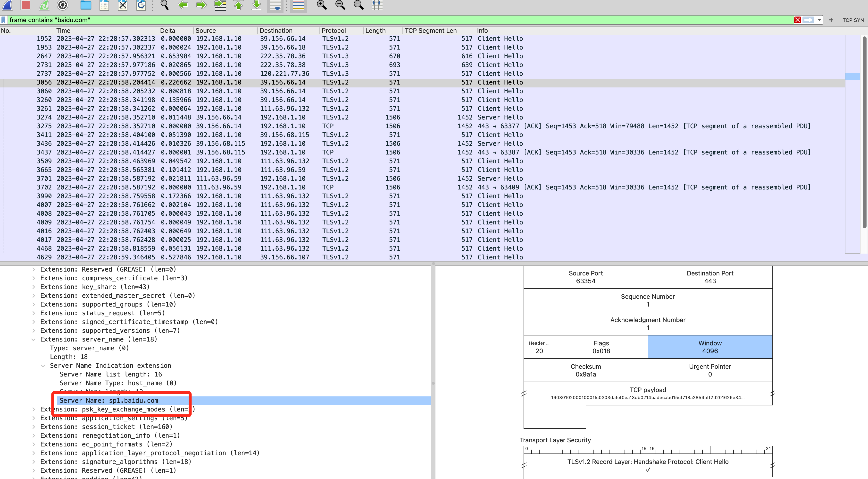
Task: Toggle packet list colorization
Action: (298, 6)
